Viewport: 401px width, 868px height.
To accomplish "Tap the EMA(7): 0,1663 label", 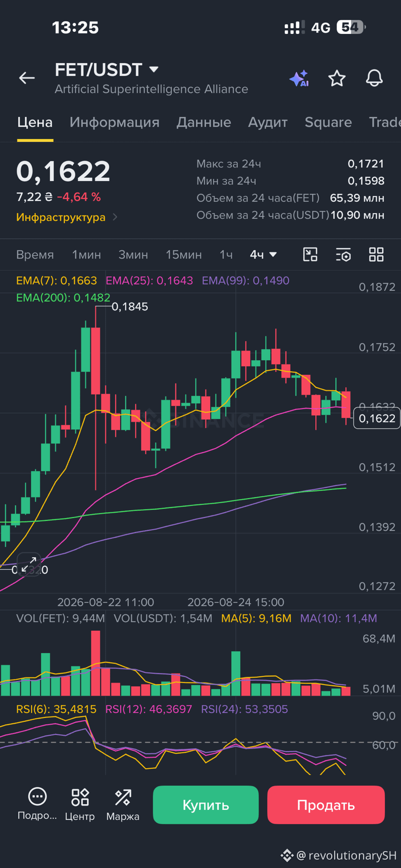I will [x=56, y=280].
